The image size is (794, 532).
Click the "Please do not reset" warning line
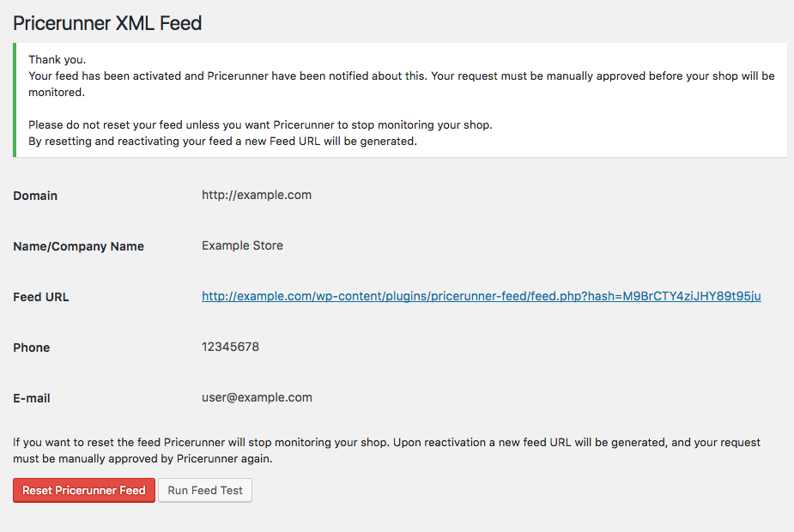point(260,124)
